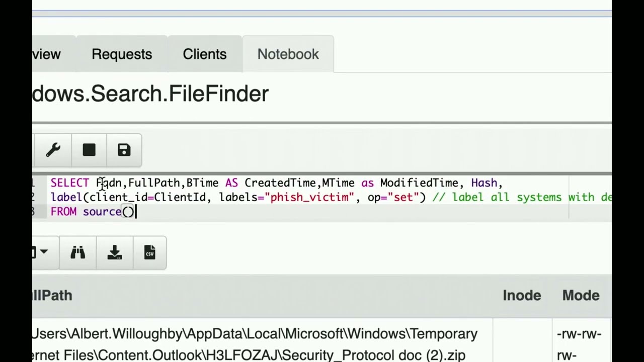Sort by the Mode column header
The width and height of the screenshot is (644, 362).
coord(581,296)
